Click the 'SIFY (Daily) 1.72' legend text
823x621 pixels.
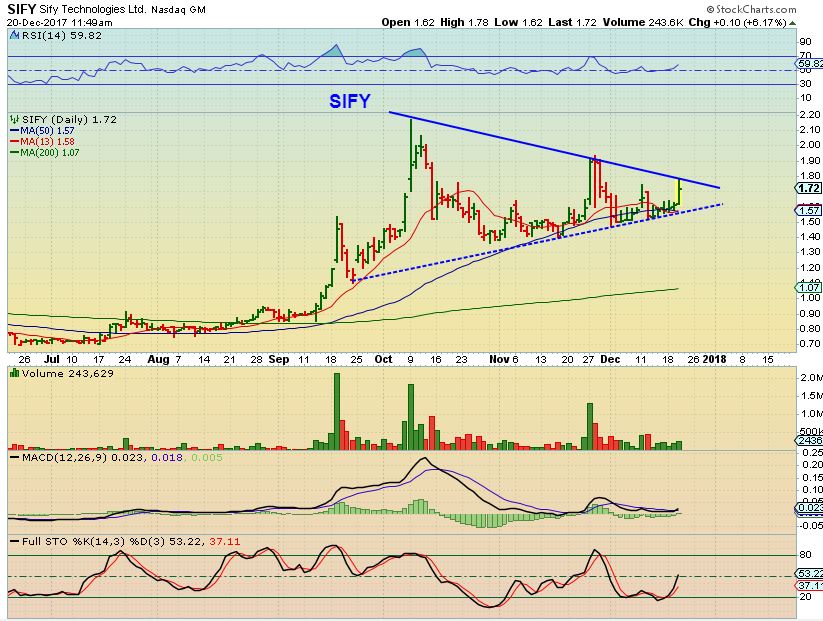(x=69, y=120)
